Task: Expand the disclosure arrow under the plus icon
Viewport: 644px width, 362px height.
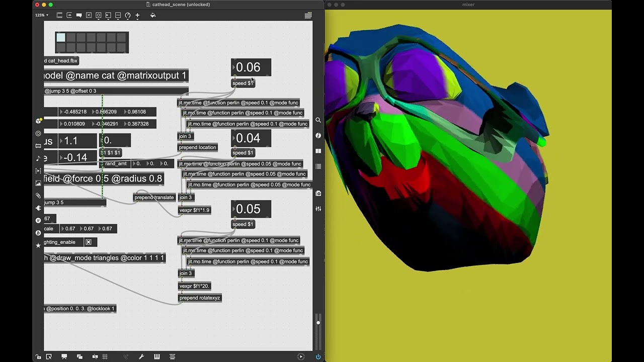Action: pyautogui.click(x=137, y=20)
